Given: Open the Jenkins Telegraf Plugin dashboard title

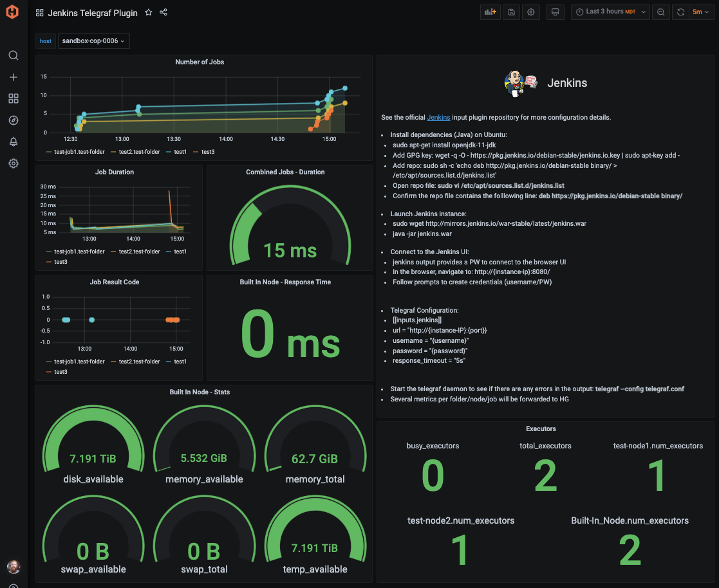Looking at the screenshot, I should tap(93, 13).
